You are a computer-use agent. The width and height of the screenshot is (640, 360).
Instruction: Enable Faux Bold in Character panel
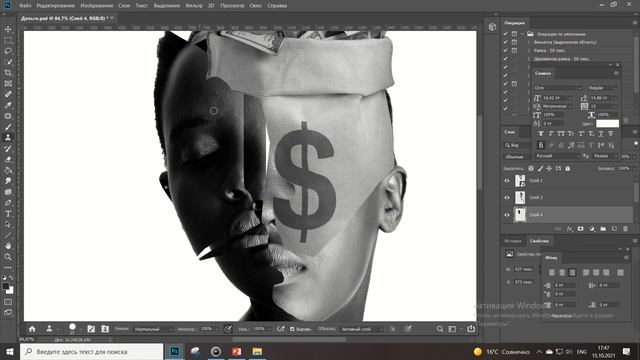[x=541, y=134]
